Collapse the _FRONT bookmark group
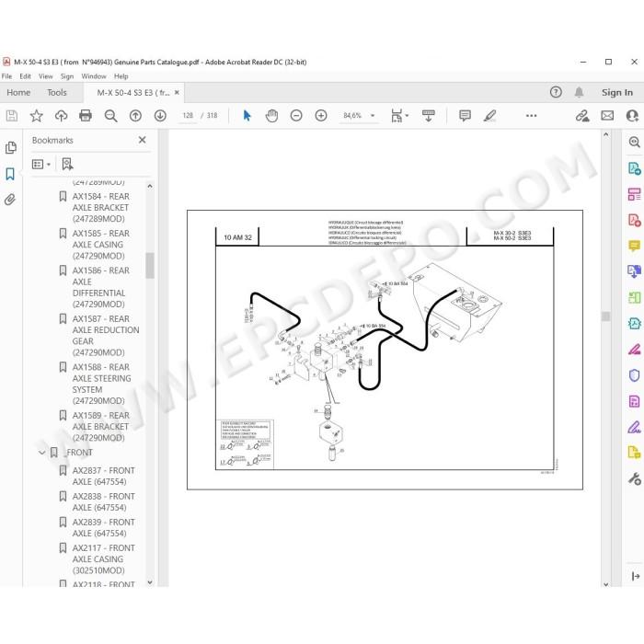 (x=42, y=453)
